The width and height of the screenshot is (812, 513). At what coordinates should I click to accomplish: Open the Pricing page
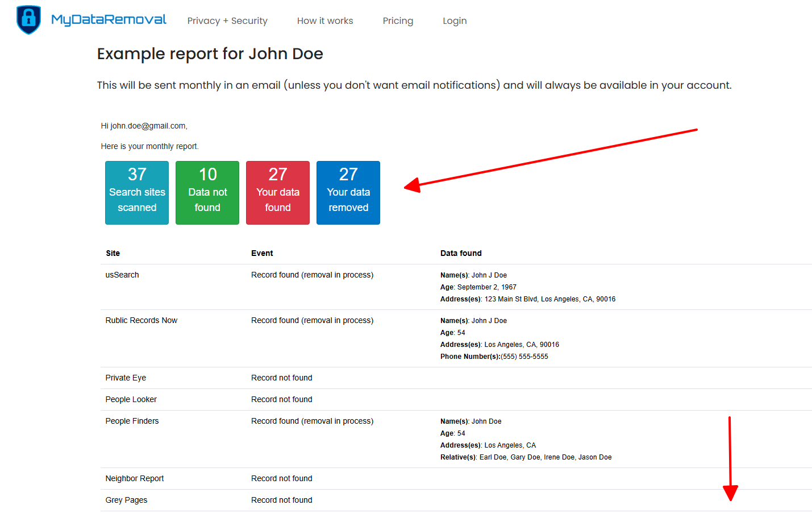[x=398, y=21]
